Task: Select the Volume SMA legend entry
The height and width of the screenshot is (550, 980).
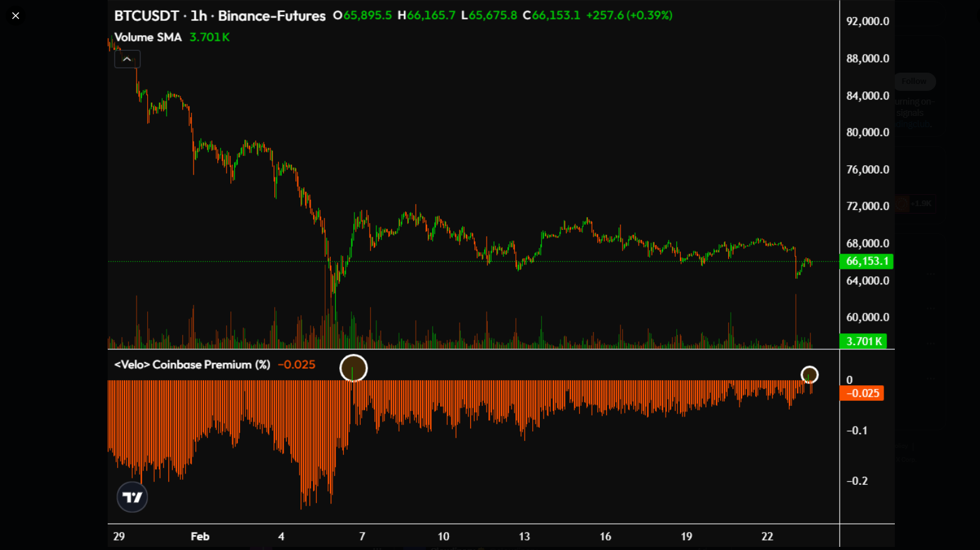Action: point(148,37)
